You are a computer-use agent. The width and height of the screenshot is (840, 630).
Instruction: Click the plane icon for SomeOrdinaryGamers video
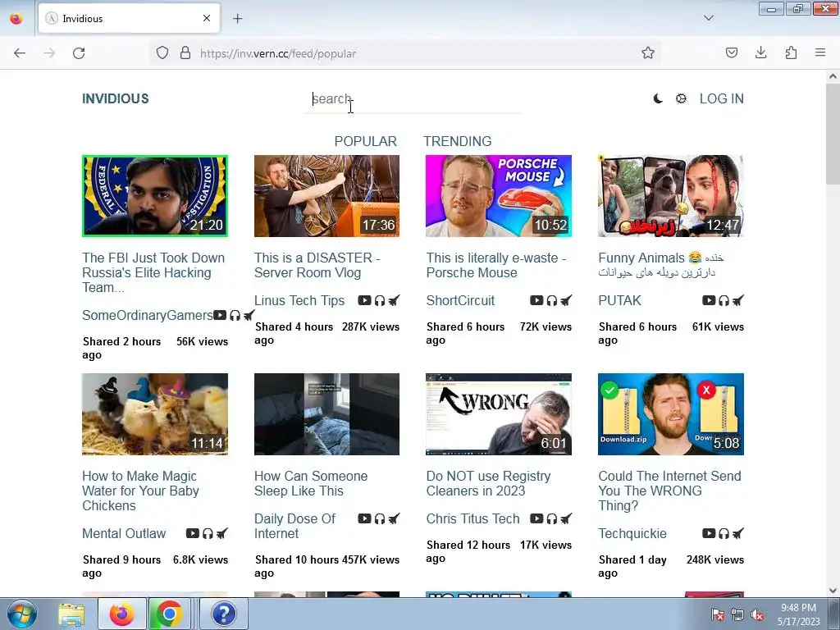[x=249, y=315]
